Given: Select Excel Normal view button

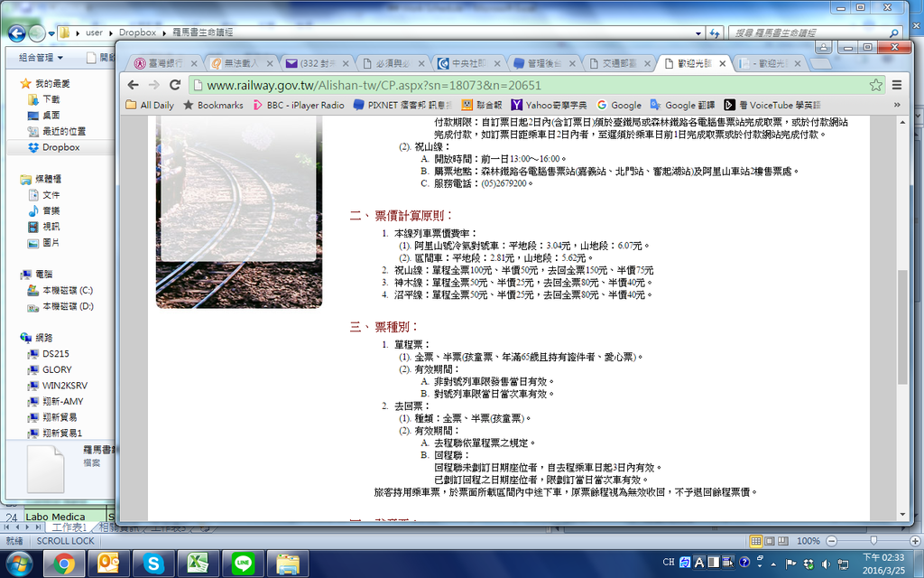Looking at the screenshot, I should coord(756,541).
